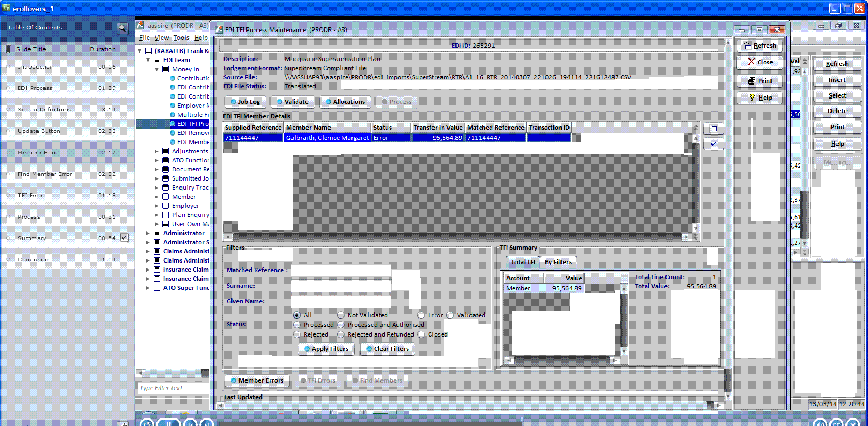Click the Apply Filters button
The image size is (868, 426).
[326, 349]
